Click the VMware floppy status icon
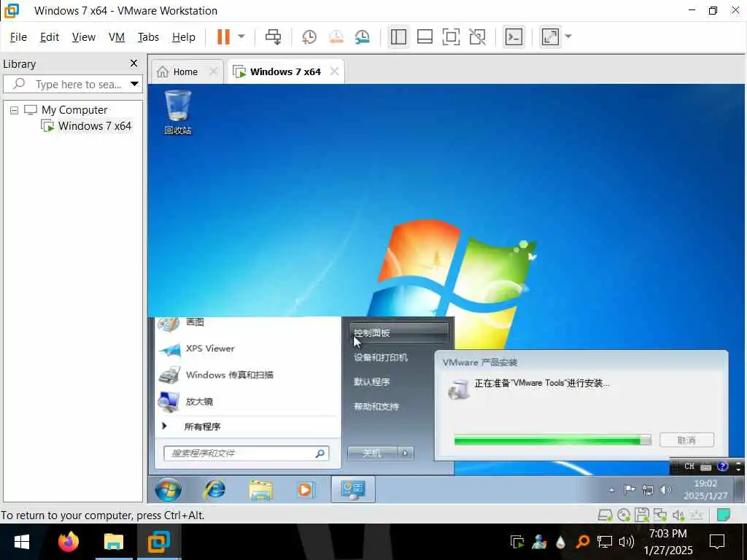This screenshot has height=560, width=747. point(642,515)
